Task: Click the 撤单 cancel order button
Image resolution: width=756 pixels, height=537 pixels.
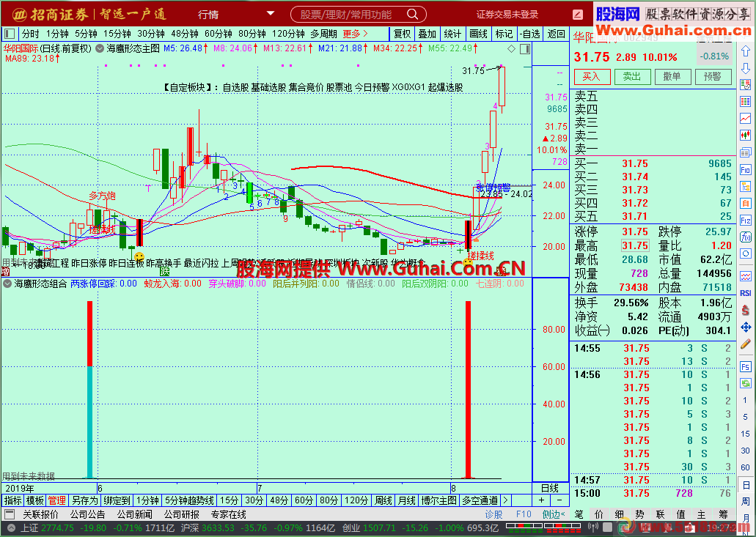Action: click(672, 77)
